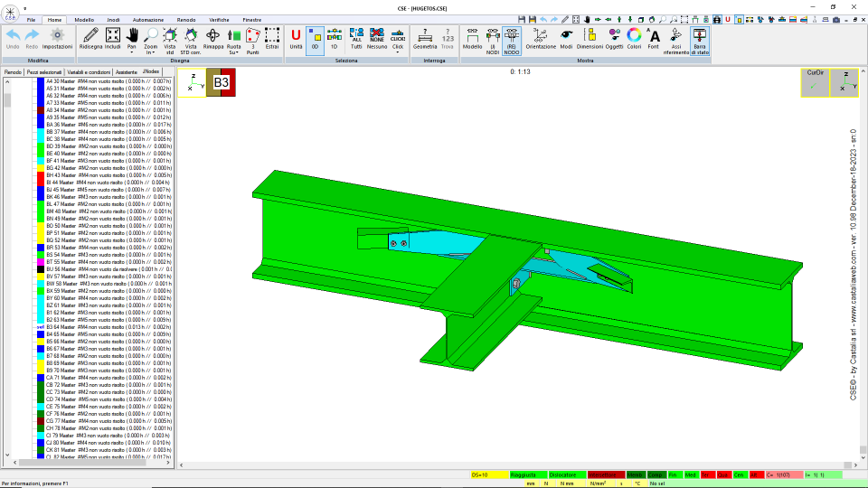Image resolution: width=868 pixels, height=488 pixels.
Task: Click the Rimappa icon
Action: click(x=212, y=36)
